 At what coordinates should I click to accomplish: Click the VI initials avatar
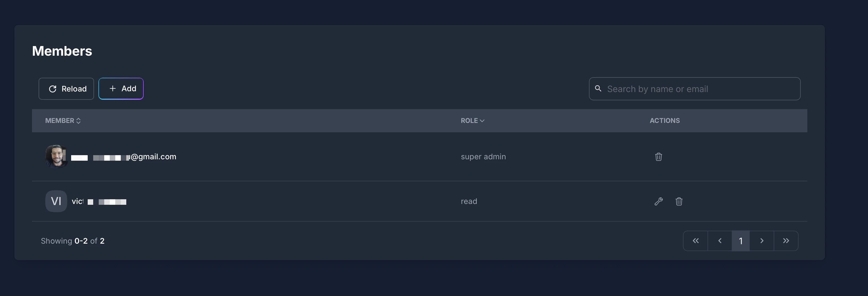click(56, 201)
